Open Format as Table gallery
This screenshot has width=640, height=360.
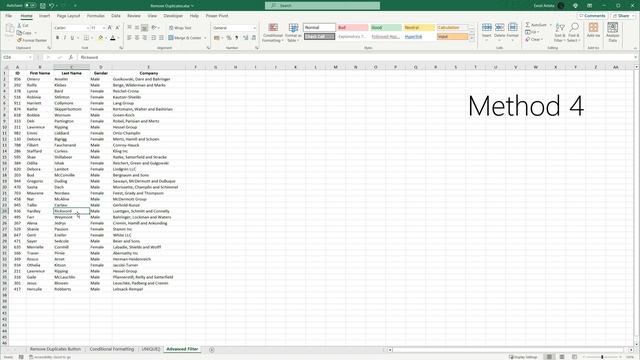293,33
